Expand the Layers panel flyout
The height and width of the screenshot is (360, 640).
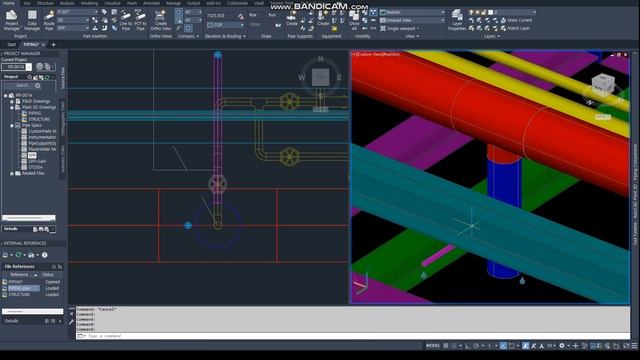492,36
